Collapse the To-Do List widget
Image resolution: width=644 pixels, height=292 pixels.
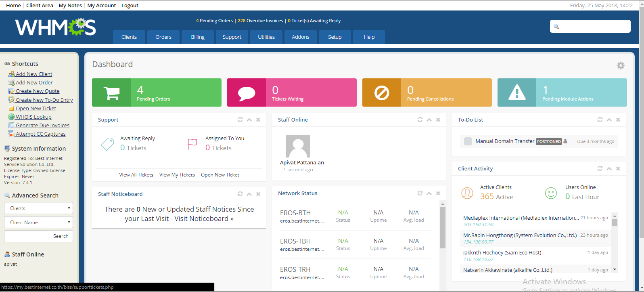(609, 120)
